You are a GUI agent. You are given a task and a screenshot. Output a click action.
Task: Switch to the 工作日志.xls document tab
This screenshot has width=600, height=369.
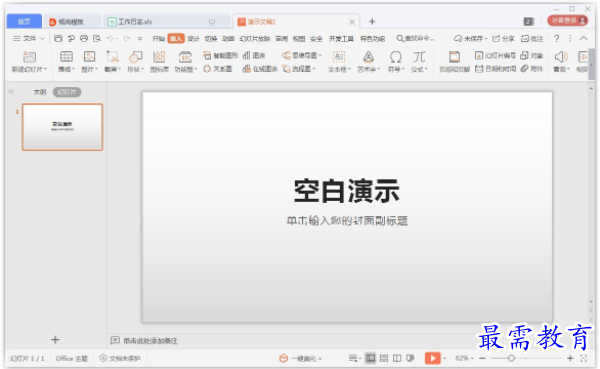tap(130, 22)
